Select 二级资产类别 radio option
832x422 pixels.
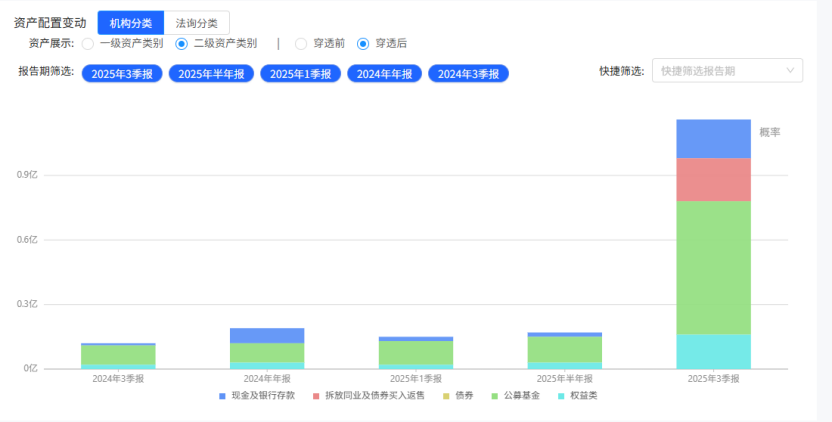point(181,44)
